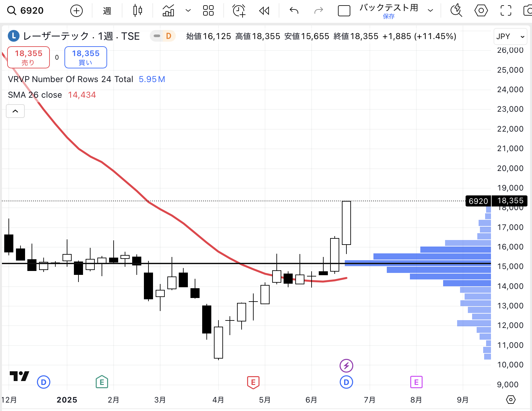Start bar replay rewind icon
Screen dimensions: 532x411
[x=264, y=11]
